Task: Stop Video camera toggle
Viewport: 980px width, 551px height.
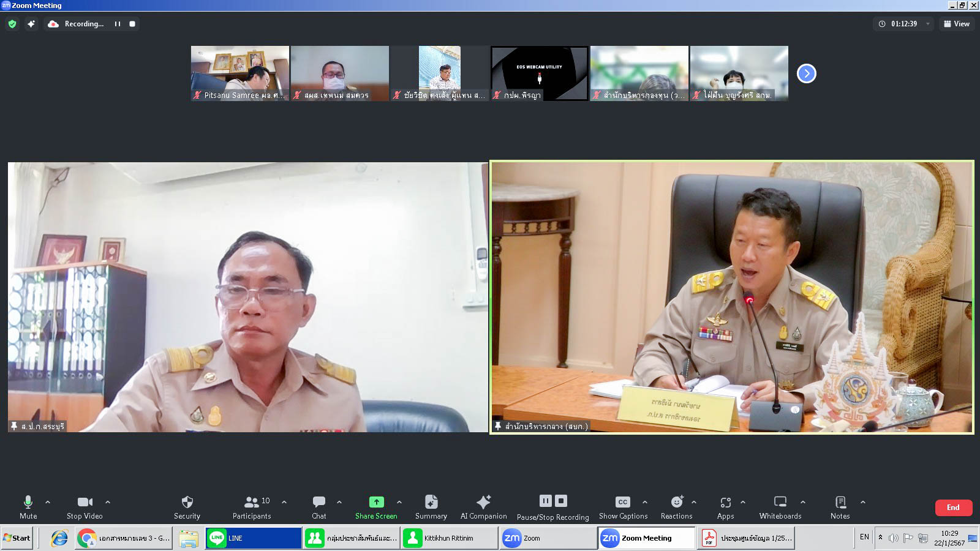Action: pos(85,508)
